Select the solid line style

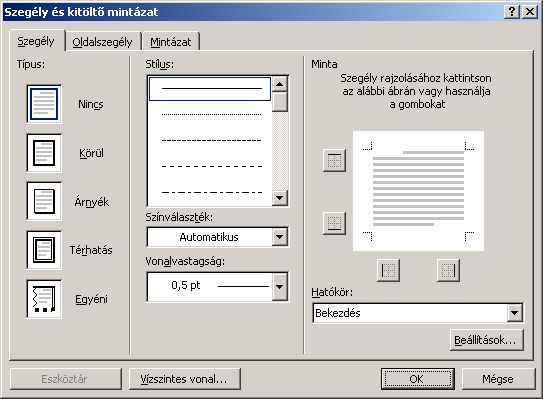click(210, 89)
